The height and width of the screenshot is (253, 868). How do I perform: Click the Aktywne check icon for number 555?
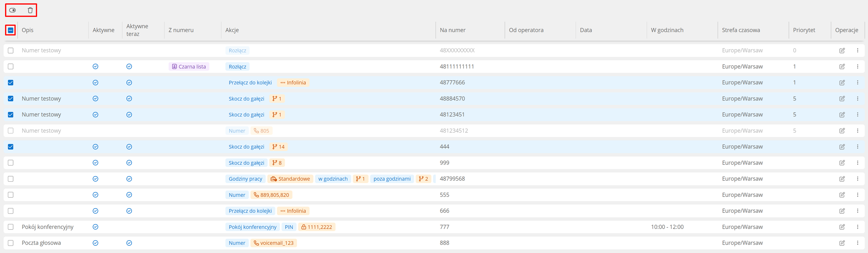coord(95,195)
